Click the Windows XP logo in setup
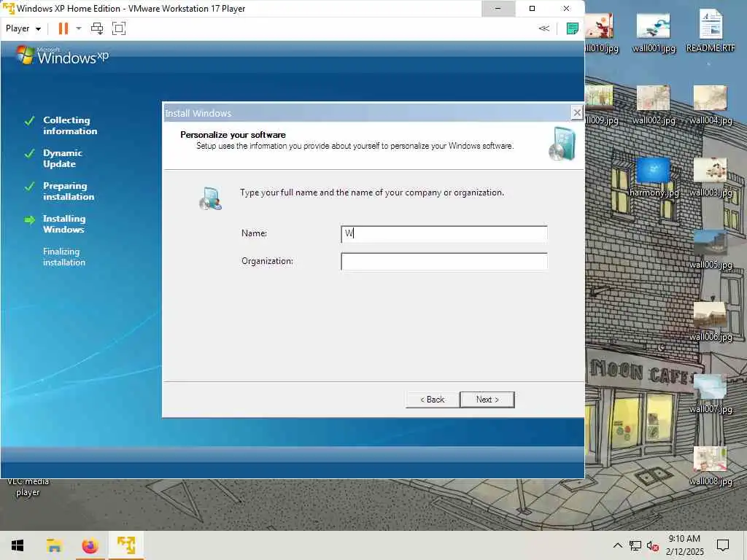This screenshot has width=747, height=560. coord(63,55)
